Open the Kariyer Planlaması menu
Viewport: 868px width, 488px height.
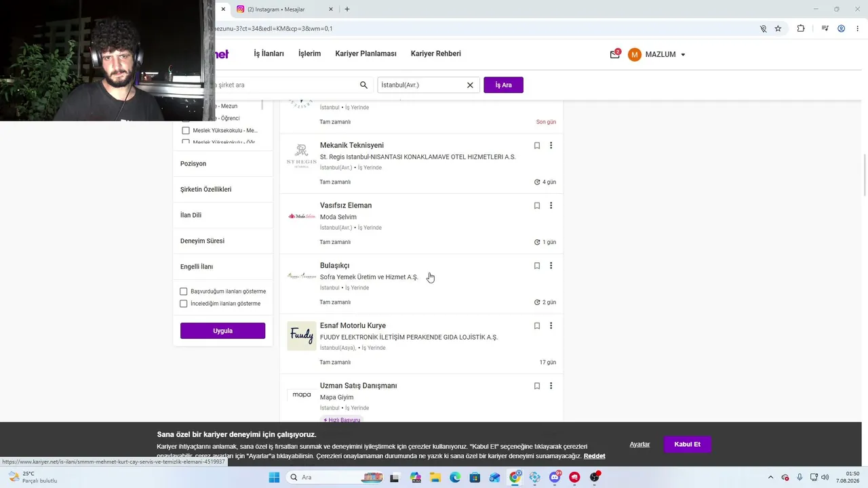click(x=366, y=54)
